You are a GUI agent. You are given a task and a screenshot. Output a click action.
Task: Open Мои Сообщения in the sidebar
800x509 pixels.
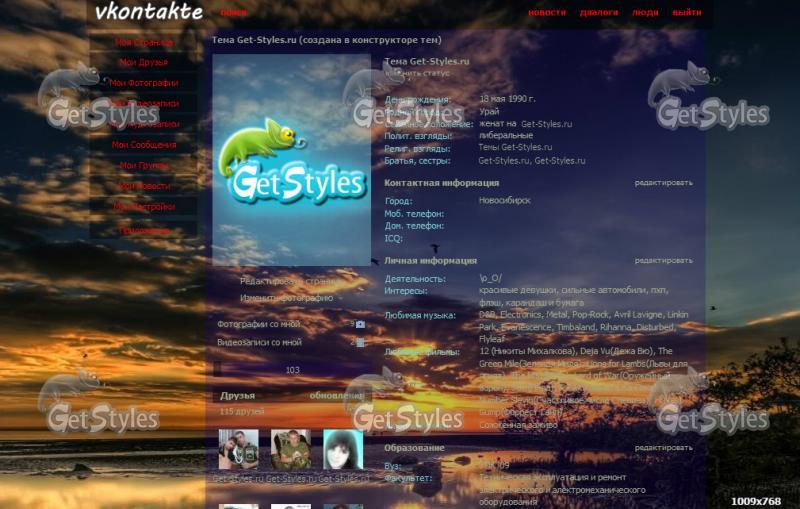coord(144,145)
